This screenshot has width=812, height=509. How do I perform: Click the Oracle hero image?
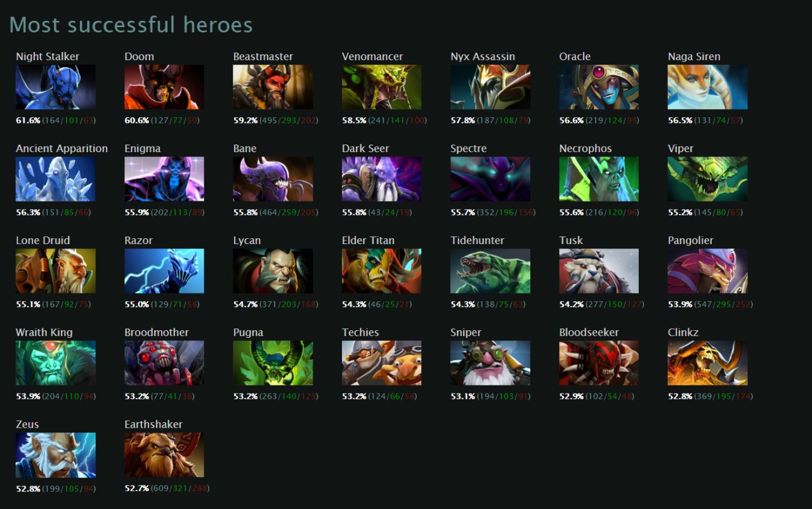(599, 87)
